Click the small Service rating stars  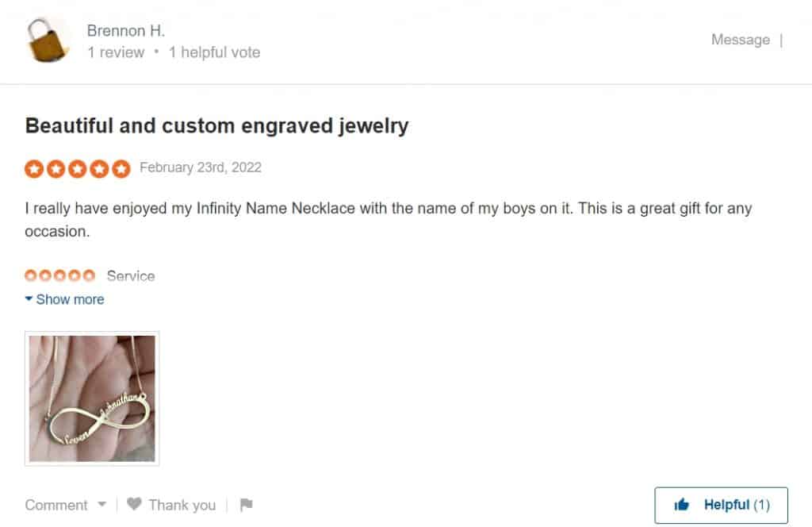(x=60, y=275)
